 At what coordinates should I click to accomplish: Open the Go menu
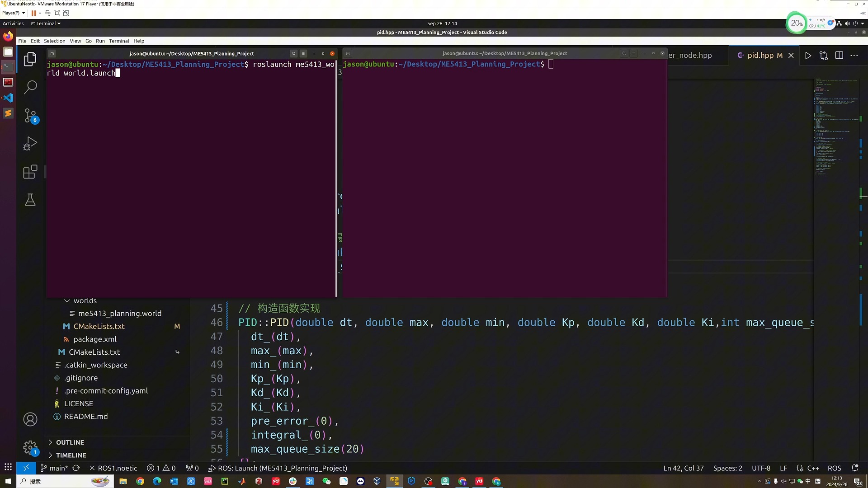coord(89,41)
